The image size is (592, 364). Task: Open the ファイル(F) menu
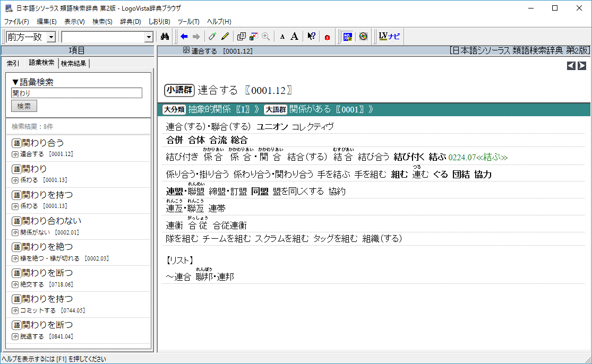16,22
